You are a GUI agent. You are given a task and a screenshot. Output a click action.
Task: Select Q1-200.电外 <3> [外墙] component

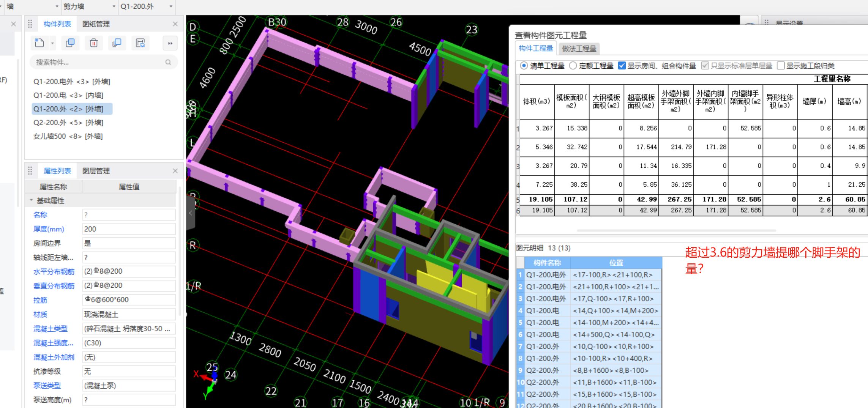(x=72, y=82)
